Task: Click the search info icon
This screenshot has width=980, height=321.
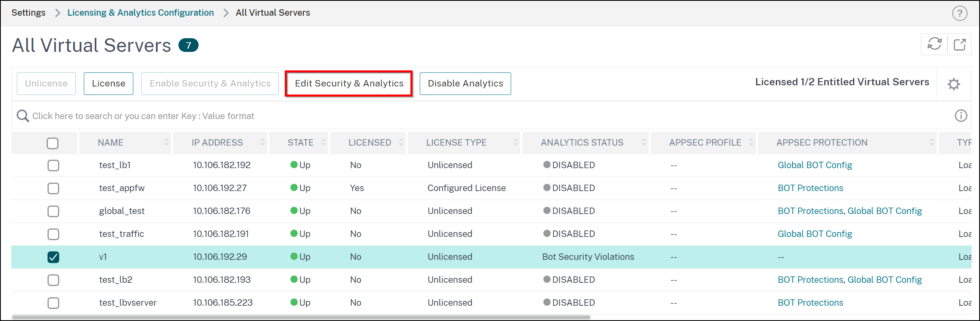Action: [x=961, y=116]
